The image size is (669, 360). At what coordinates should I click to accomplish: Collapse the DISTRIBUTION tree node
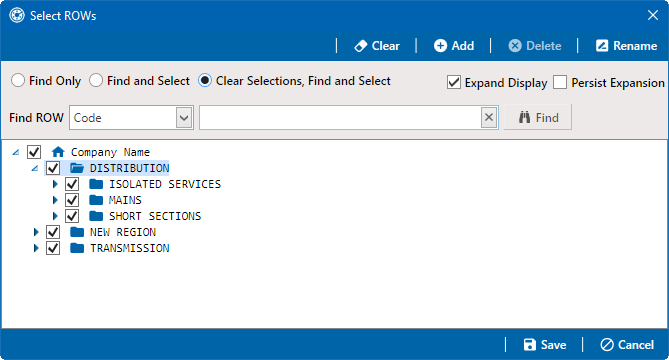35,168
